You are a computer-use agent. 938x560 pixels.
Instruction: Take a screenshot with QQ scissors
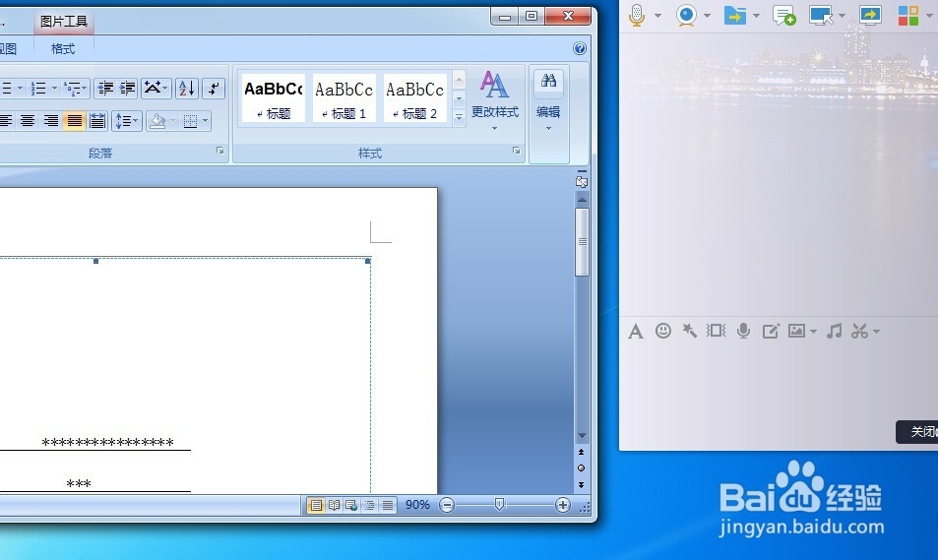coord(859,331)
